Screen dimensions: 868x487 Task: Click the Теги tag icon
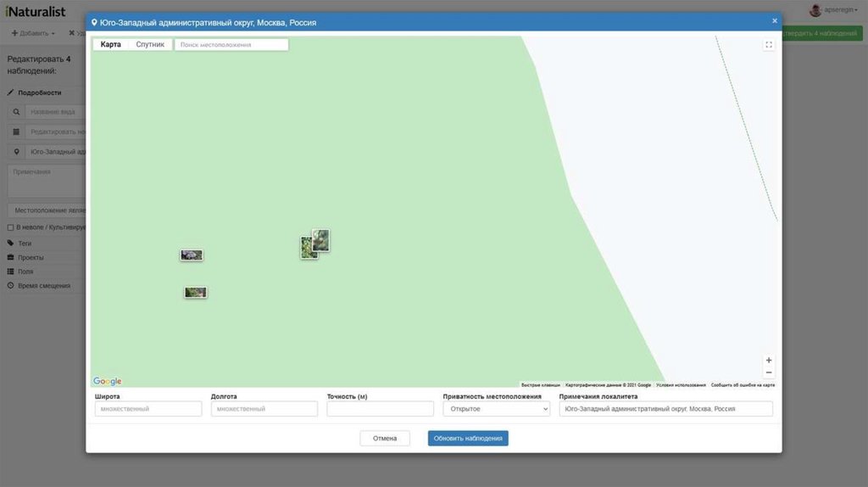click(x=10, y=243)
